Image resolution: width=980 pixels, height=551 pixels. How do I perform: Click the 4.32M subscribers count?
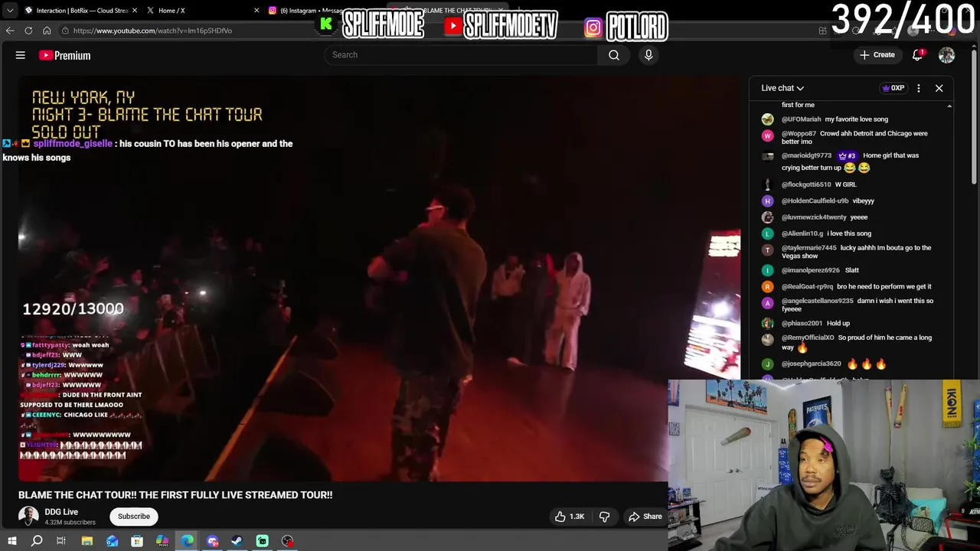(x=70, y=523)
